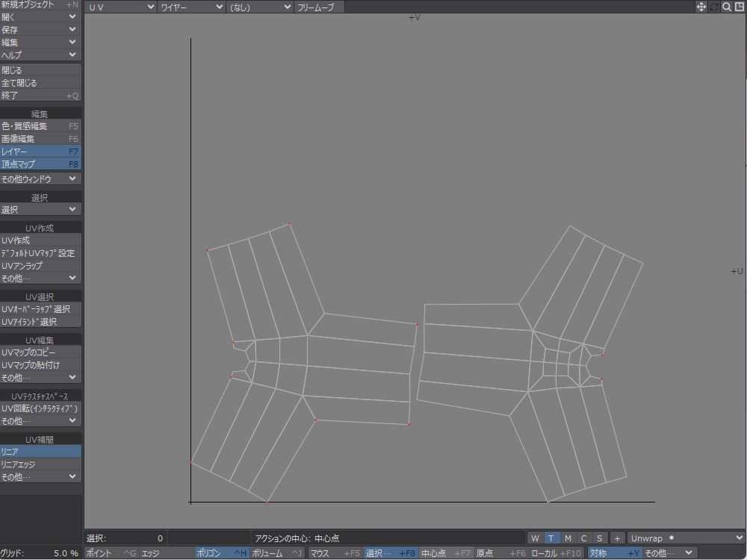Open the ワイヤー render style dropdown
The height and width of the screenshot is (560, 747).
pyautogui.click(x=192, y=7)
